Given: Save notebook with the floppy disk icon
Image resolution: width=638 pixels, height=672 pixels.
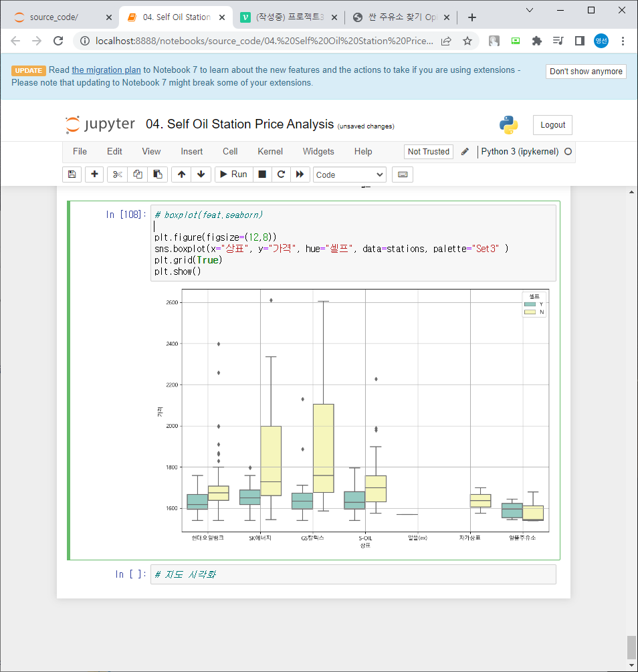Looking at the screenshot, I should (72, 175).
